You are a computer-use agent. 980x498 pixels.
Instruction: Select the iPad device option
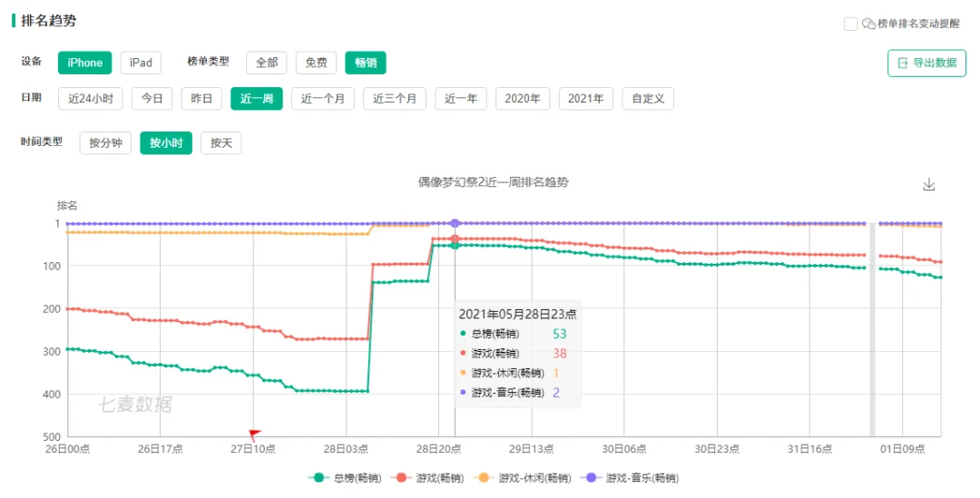coord(141,63)
